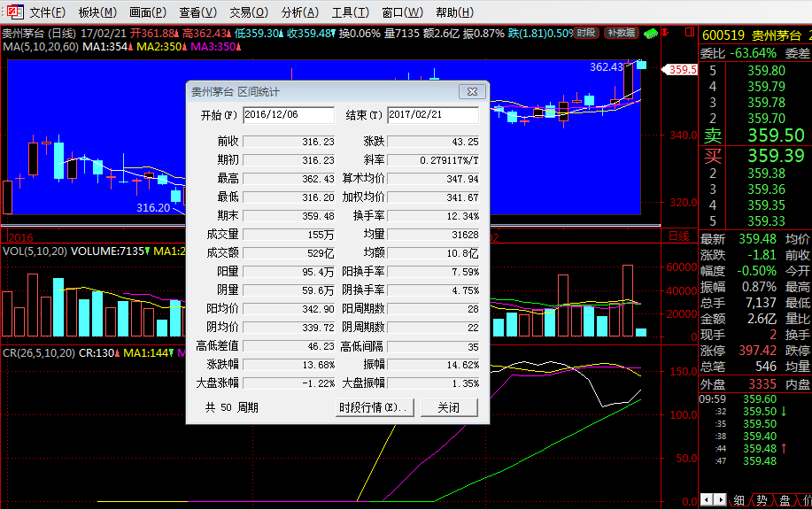This screenshot has height=510, width=812.
Task: Switch to the 细 tab
Action: coord(739,500)
